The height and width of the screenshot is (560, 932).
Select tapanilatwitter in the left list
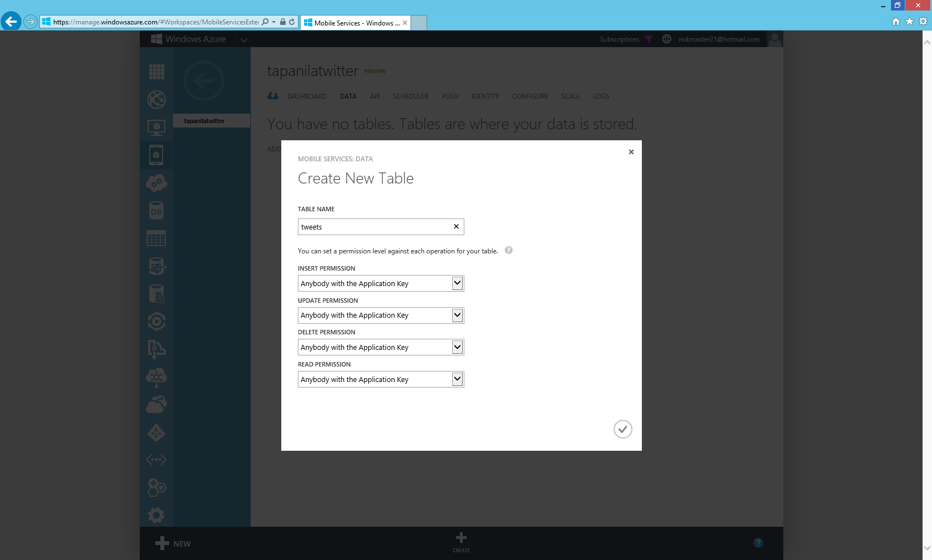coord(212,121)
